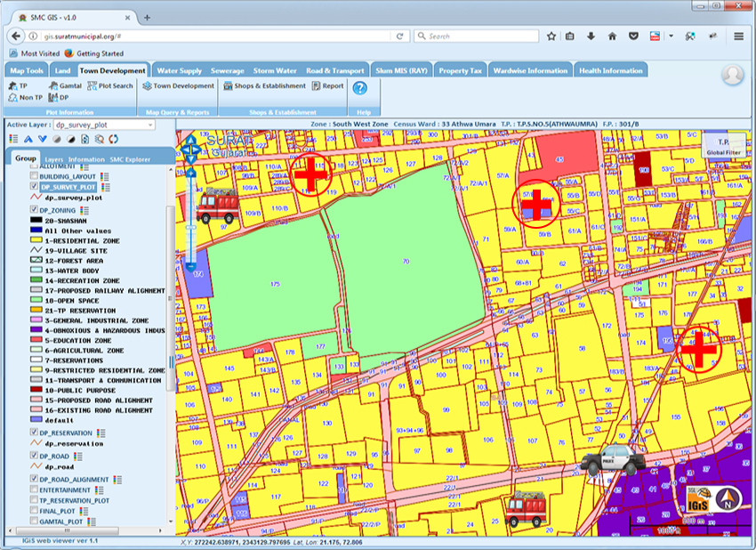Enable the ENTERTAINMENT layer checkbox
Screen dimensions: 756x550
[x=34, y=489]
